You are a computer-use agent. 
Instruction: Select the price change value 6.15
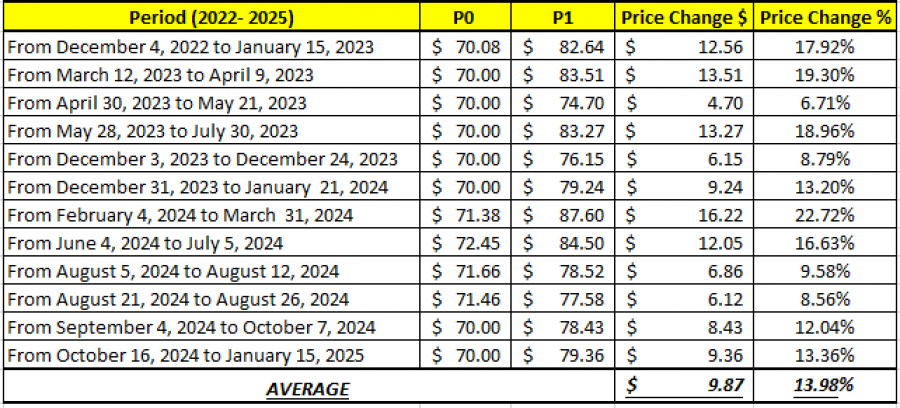point(684,159)
